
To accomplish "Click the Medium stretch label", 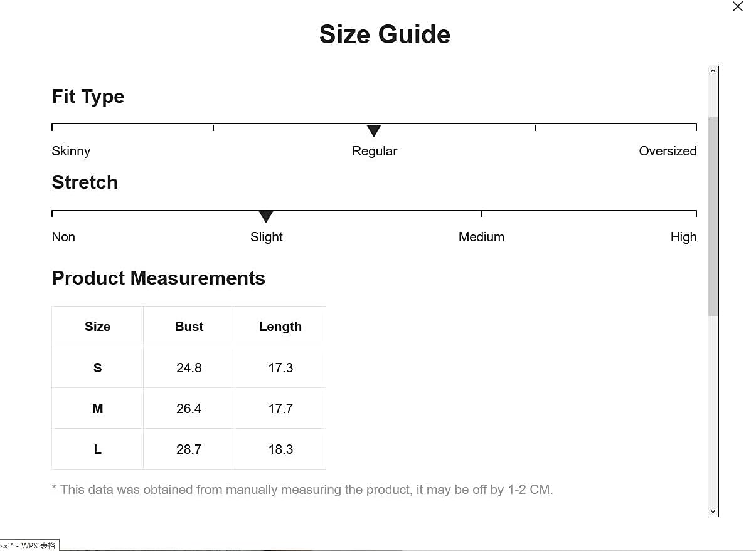I will coord(481,237).
